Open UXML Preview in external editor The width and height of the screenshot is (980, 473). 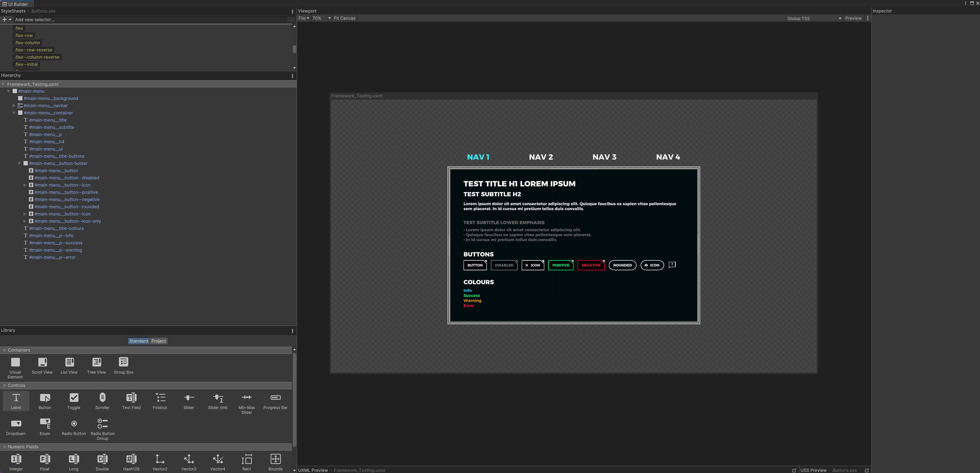[x=794, y=470]
